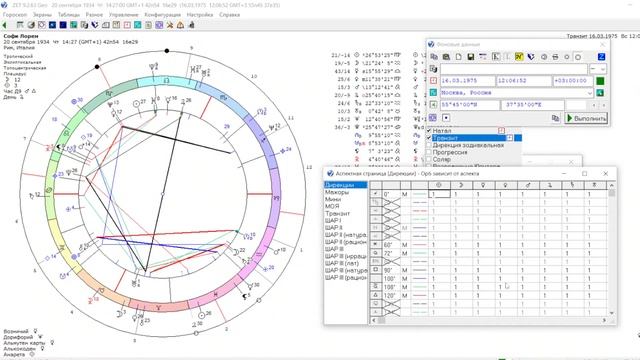The image size is (640, 360).
Task: Click the save floppy icon in data dialog
Action: point(471,57)
